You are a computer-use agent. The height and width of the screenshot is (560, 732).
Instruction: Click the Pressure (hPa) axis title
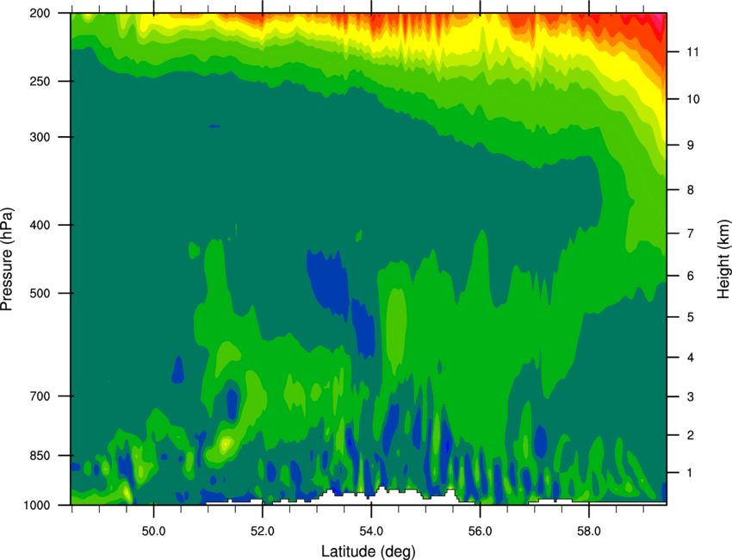7,259
